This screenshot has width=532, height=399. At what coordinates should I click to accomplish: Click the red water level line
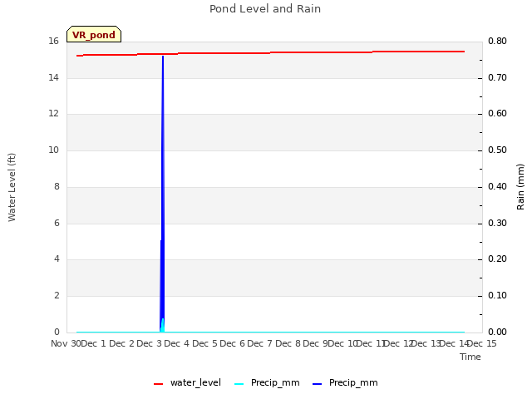coord(270,53)
